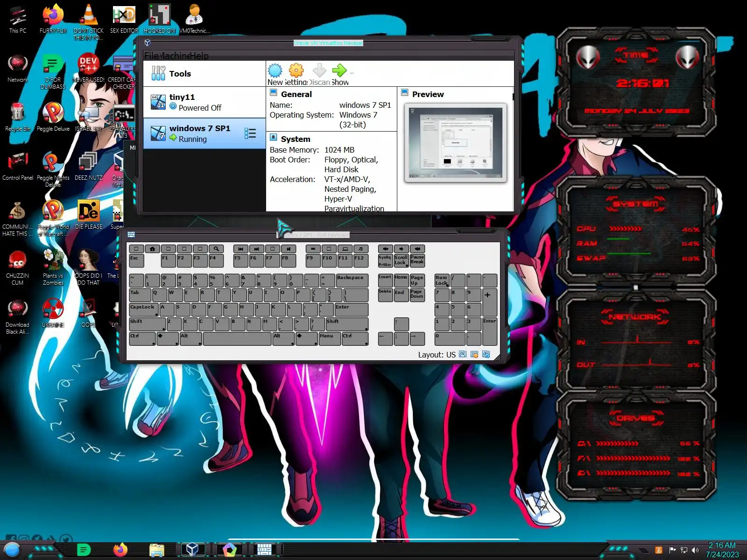747x560 pixels.
Task: Toggle Num Lock on the soft keyboard
Action: 442,280
